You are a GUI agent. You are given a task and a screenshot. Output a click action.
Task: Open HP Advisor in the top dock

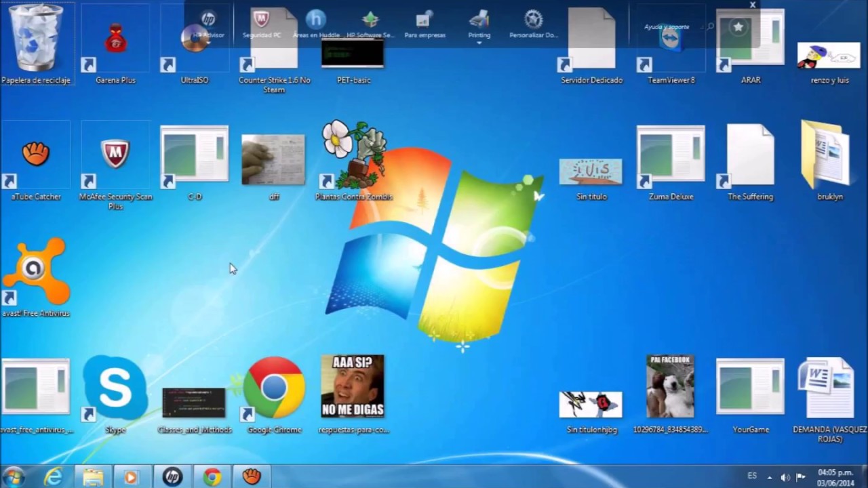[208, 24]
